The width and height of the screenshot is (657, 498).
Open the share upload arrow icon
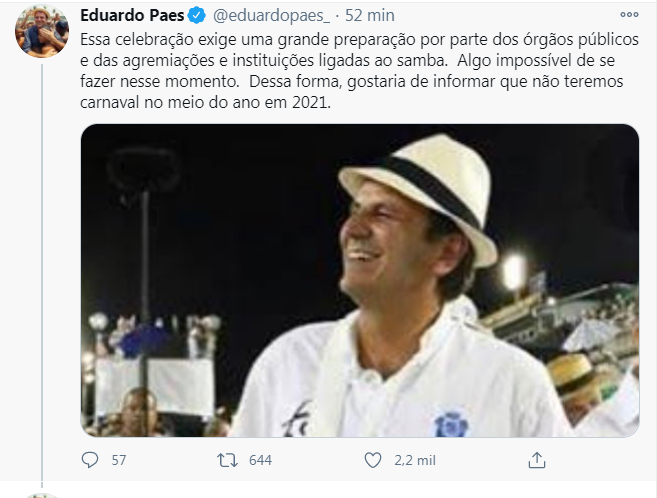[x=537, y=460]
